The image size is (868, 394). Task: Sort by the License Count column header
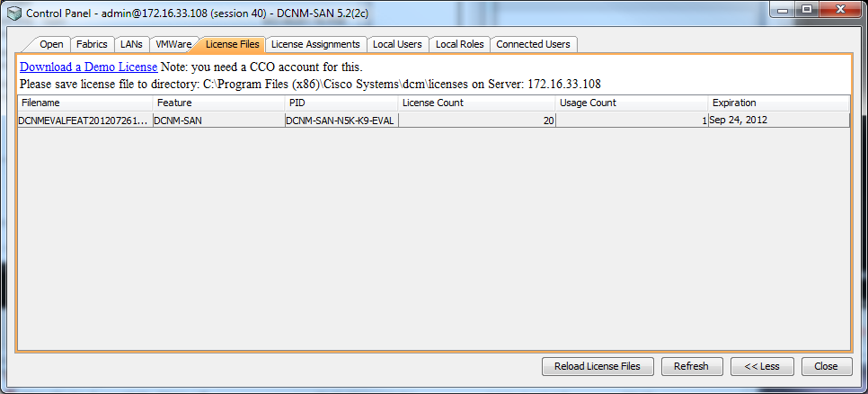point(476,103)
